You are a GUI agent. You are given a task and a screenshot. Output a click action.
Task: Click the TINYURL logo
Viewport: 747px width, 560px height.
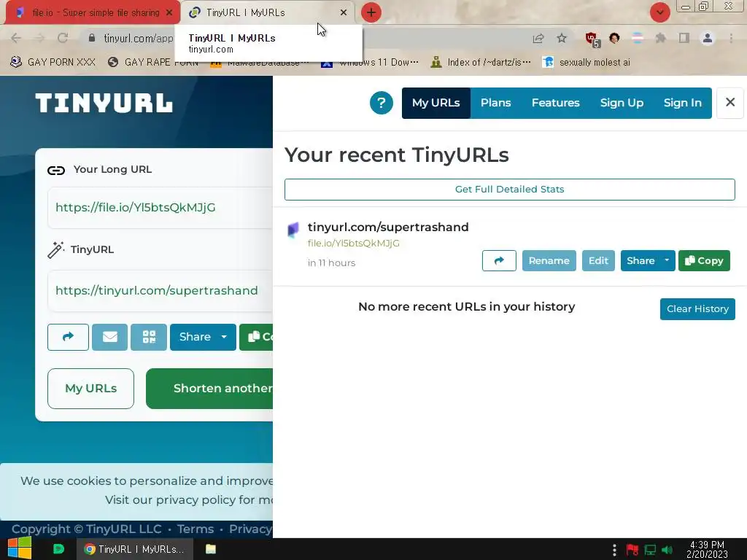point(104,104)
